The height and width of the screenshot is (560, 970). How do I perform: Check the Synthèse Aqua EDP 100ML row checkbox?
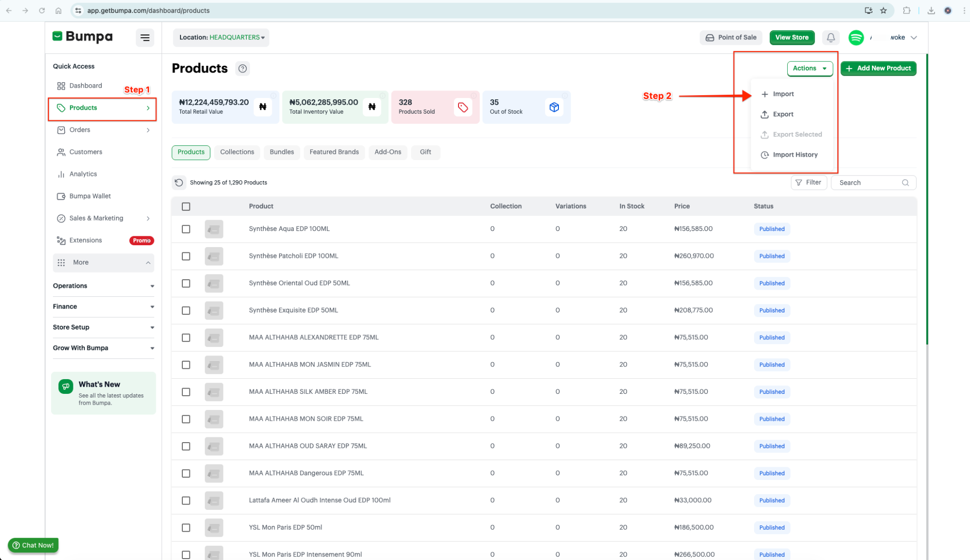tap(186, 229)
